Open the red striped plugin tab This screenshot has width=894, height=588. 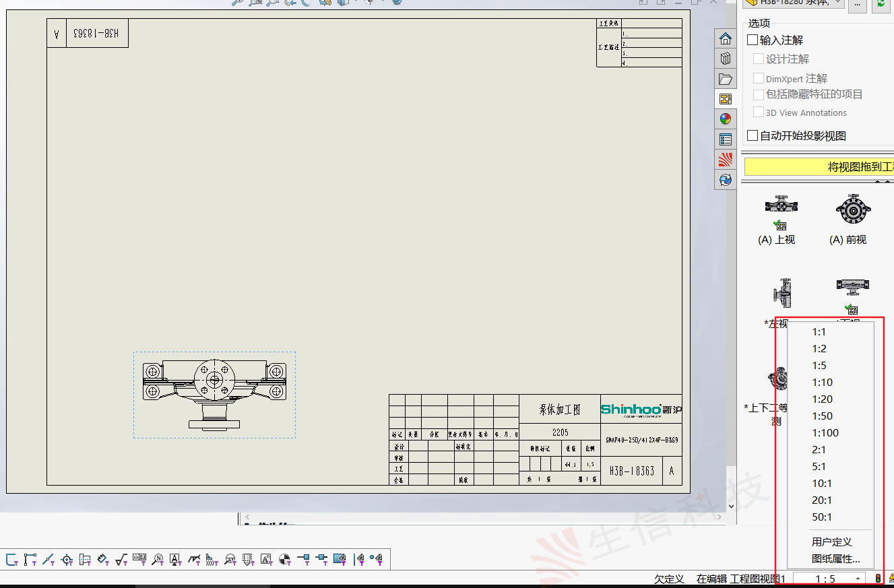(725, 160)
